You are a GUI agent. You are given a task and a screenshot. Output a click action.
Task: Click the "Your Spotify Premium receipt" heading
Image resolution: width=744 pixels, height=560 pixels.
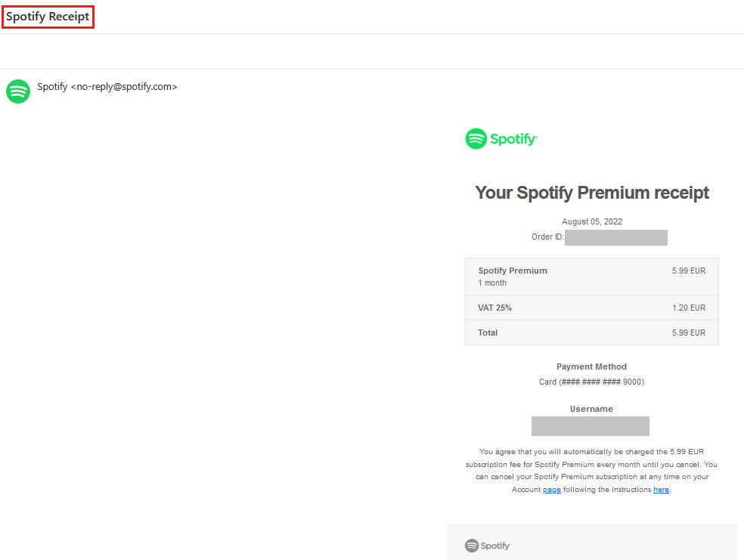592,193
